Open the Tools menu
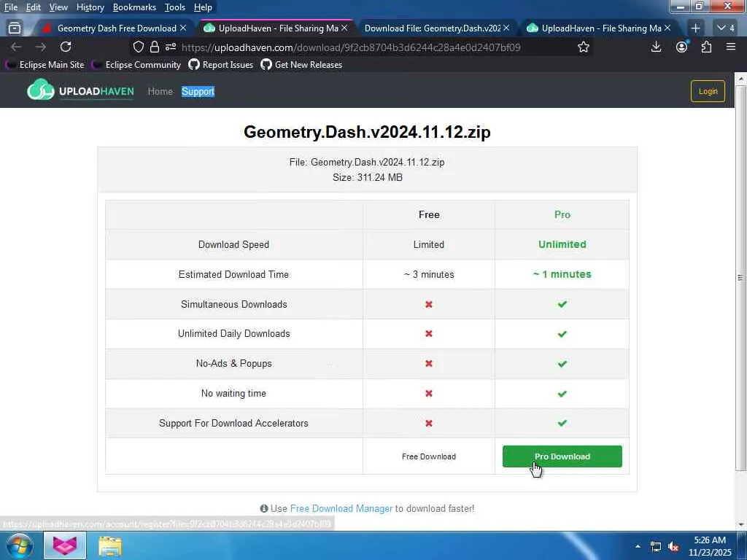Image resolution: width=747 pixels, height=560 pixels. [175, 7]
